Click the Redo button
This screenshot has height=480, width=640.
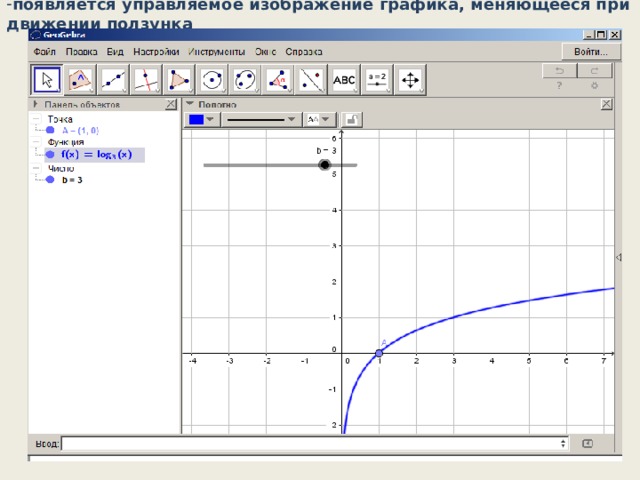pyautogui.click(x=595, y=71)
